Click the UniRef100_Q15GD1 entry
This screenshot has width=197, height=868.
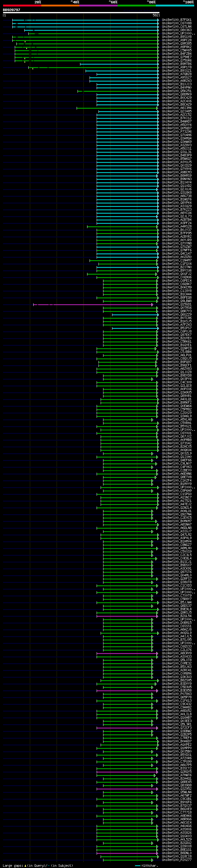(176, 304)
